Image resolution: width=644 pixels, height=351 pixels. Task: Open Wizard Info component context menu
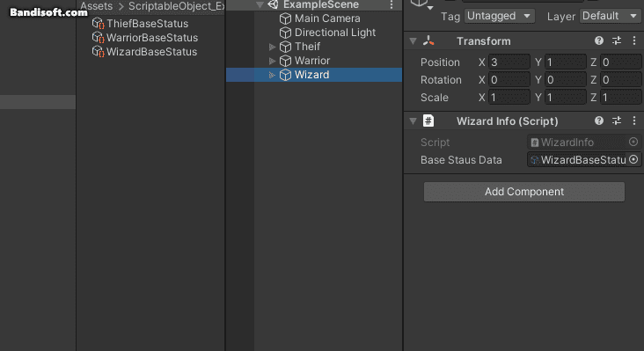634,121
